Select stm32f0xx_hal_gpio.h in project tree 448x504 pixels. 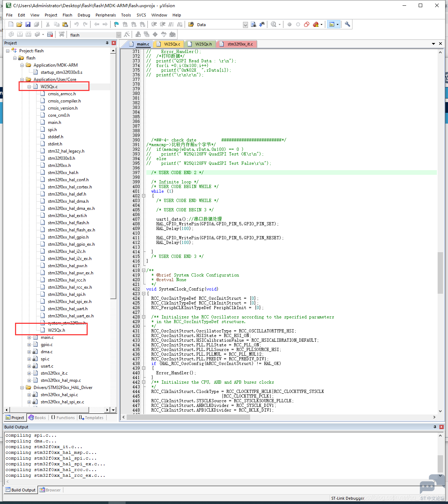pyautogui.click(x=68, y=237)
